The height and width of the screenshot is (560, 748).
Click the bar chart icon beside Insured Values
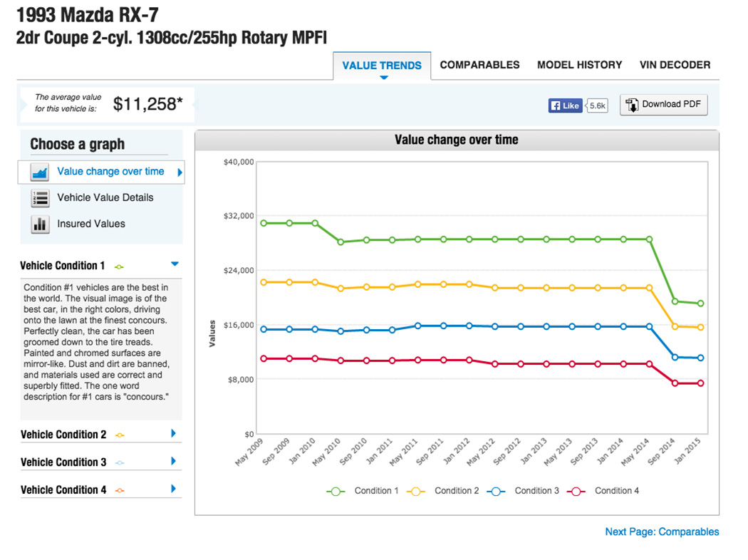(40, 224)
